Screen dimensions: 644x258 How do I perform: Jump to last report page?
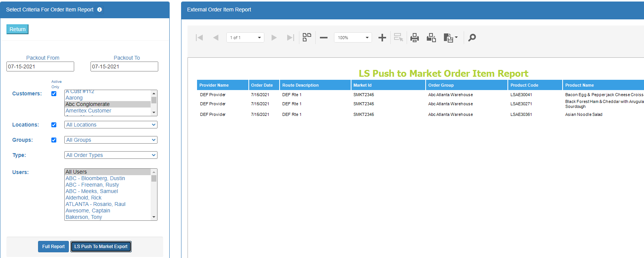pos(290,38)
